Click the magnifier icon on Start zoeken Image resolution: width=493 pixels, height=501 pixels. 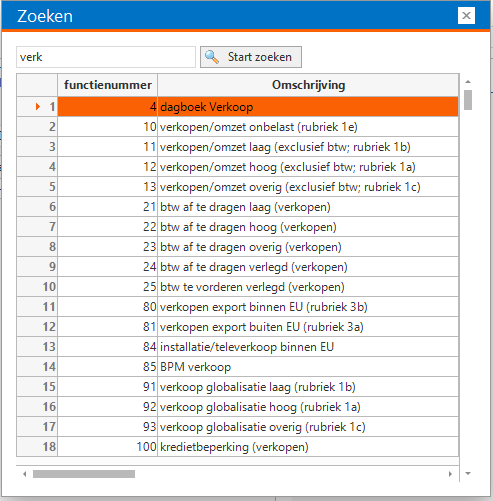coord(212,57)
